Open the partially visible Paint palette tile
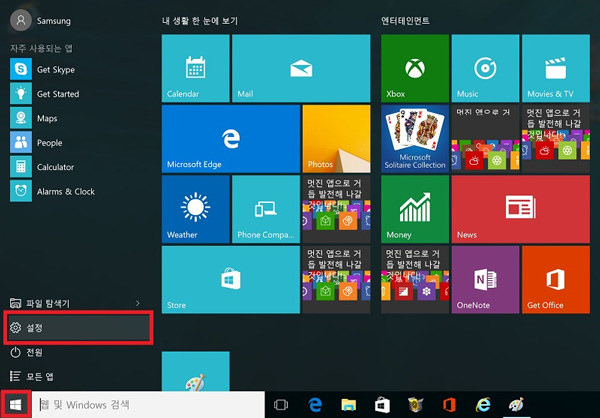This screenshot has height=418, width=600. point(196,371)
